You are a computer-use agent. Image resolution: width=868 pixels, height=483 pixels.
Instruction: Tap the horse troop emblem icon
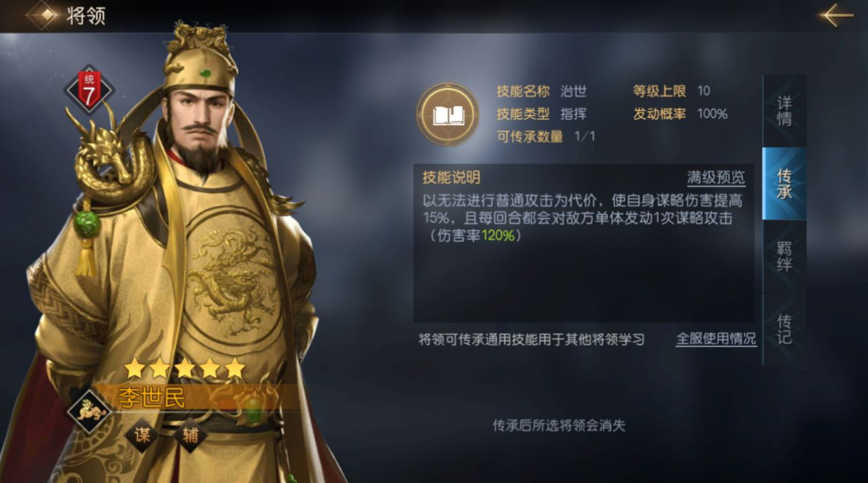pos(90,410)
